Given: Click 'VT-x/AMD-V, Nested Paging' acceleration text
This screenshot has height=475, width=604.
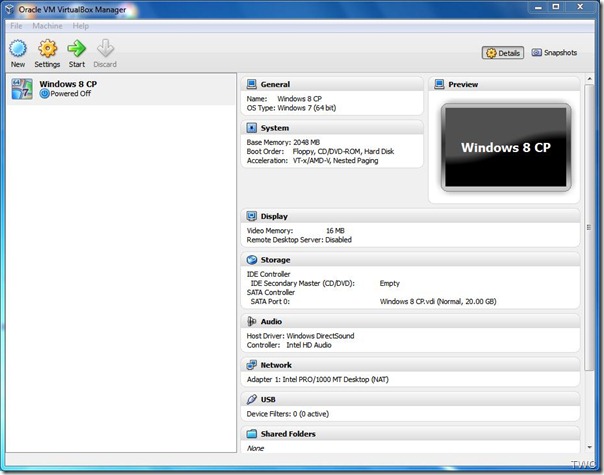Looking at the screenshot, I should tap(336, 161).
